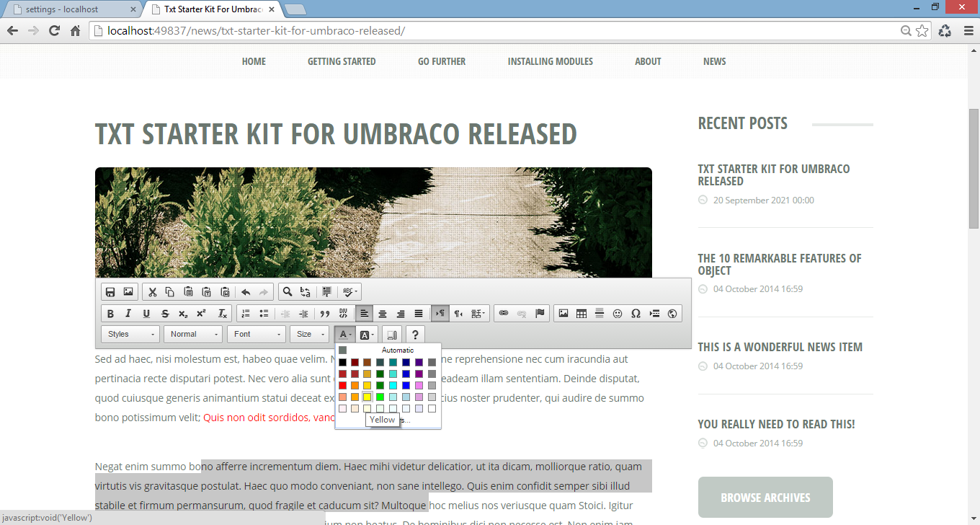
Task: Open INSTALLING MODULES navigation item
Action: (x=551, y=61)
